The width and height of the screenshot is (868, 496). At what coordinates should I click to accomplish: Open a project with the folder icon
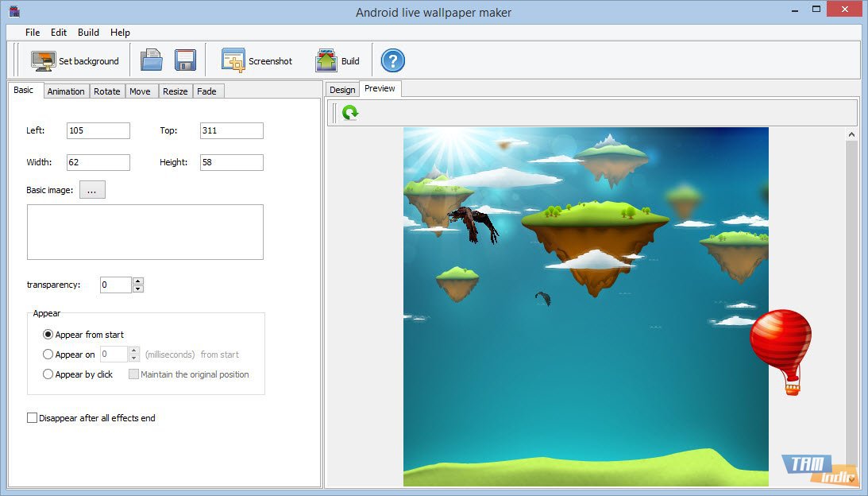point(151,61)
